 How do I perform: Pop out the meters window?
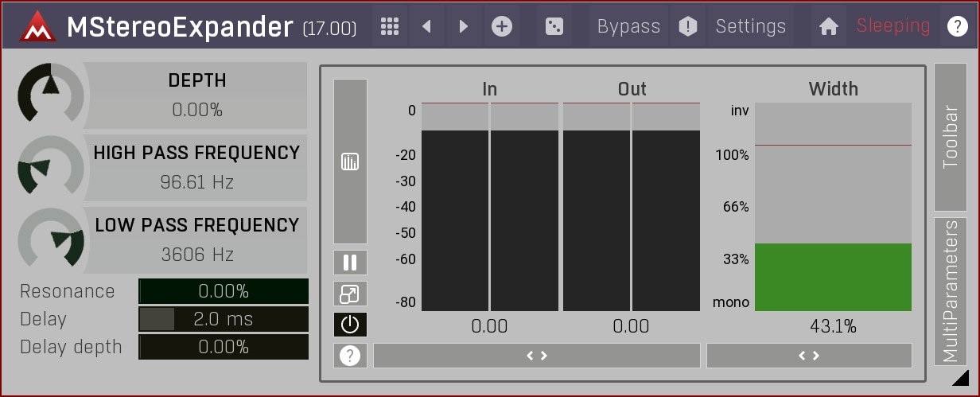[x=350, y=294]
